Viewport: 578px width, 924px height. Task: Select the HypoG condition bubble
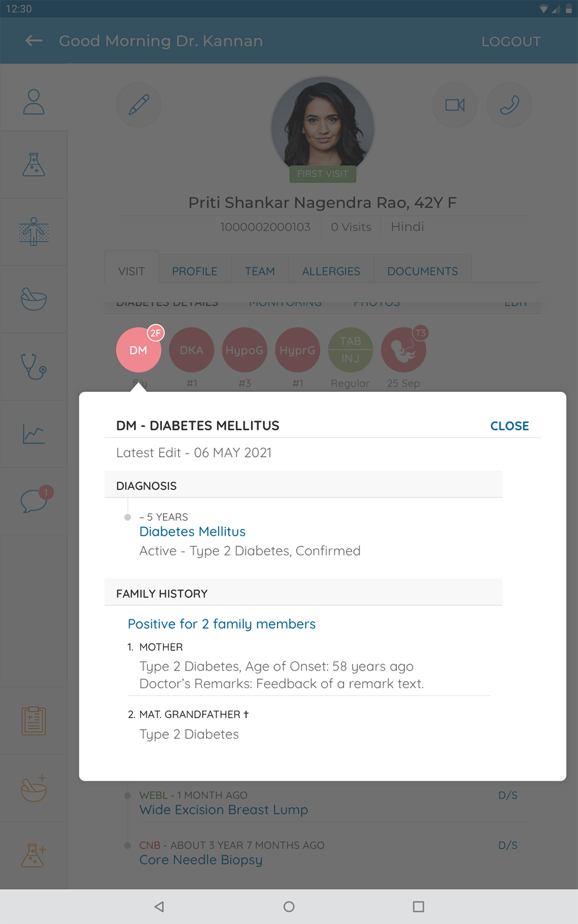(244, 350)
